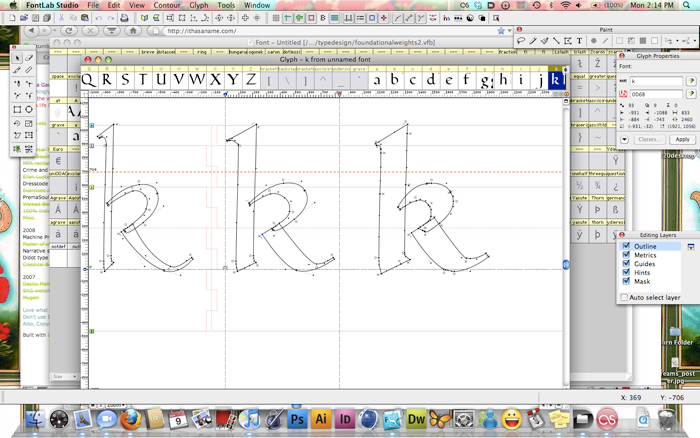Select glyph W in the glyph strip

197,80
